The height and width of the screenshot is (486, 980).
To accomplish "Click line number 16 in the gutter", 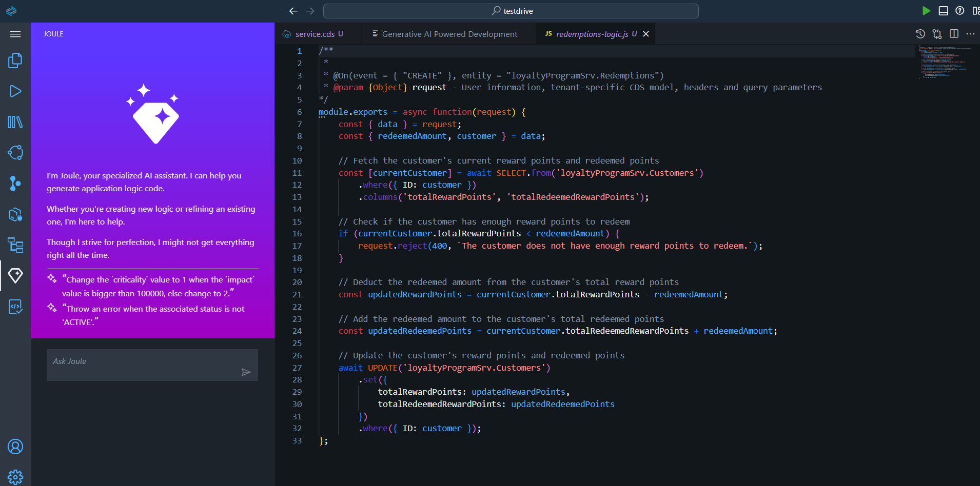I will click(x=297, y=234).
